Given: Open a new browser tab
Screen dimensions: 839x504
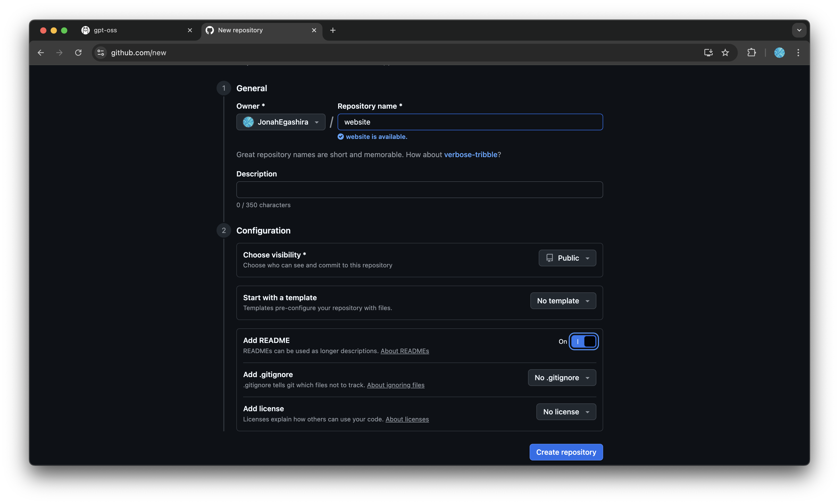Looking at the screenshot, I should 333,30.
